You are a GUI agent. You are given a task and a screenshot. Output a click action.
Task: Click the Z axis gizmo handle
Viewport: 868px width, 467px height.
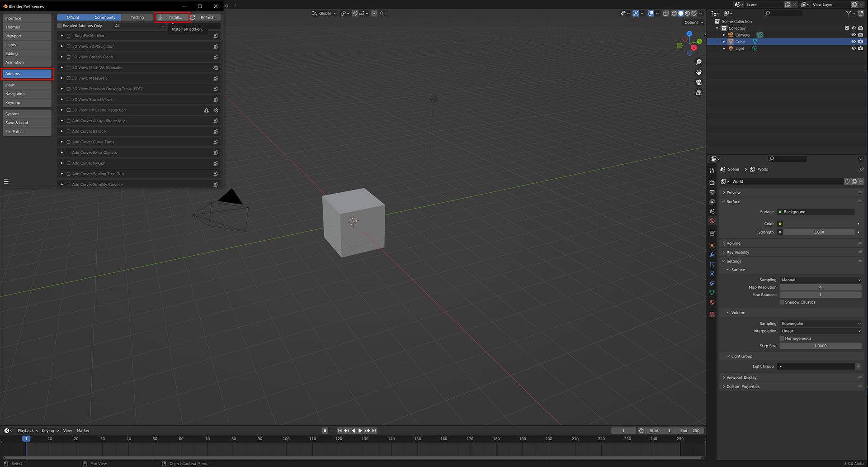[689, 34]
